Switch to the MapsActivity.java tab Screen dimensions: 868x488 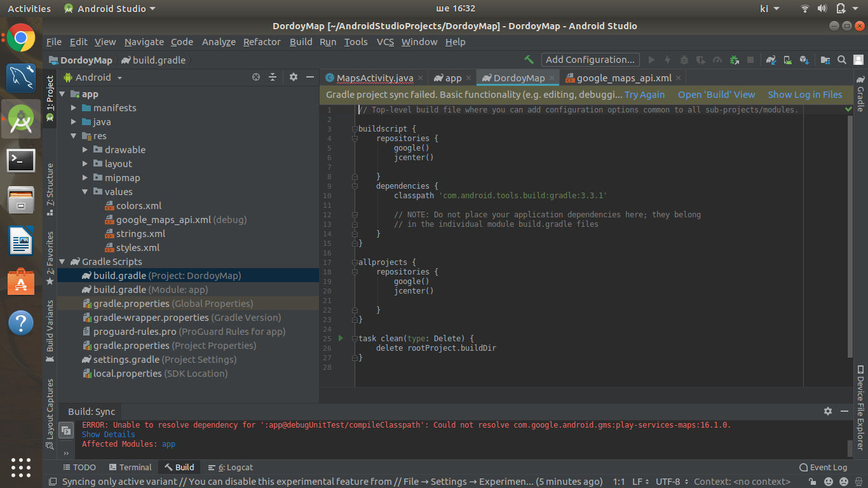[369, 78]
